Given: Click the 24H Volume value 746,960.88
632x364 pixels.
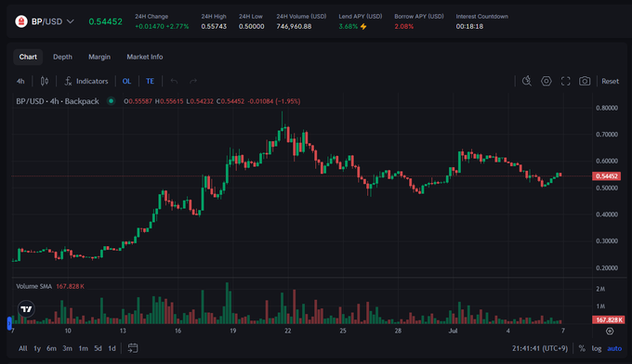Looking at the screenshot, I should [294, 27].
